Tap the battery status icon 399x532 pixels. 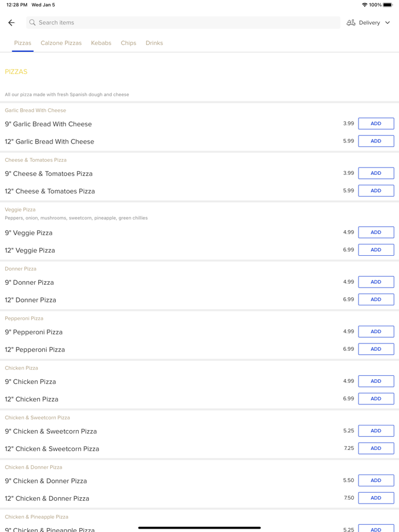[388, 5]
